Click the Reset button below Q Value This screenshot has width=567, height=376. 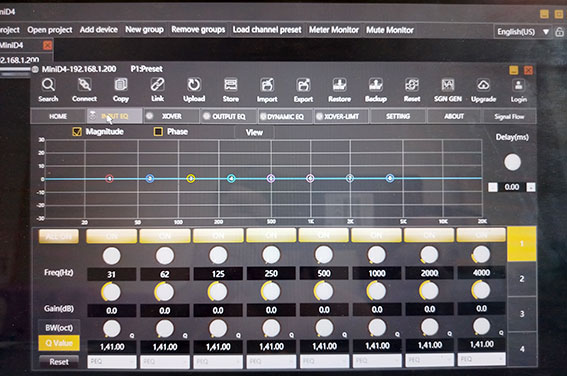pyautogui.click(x=59, y=362)
